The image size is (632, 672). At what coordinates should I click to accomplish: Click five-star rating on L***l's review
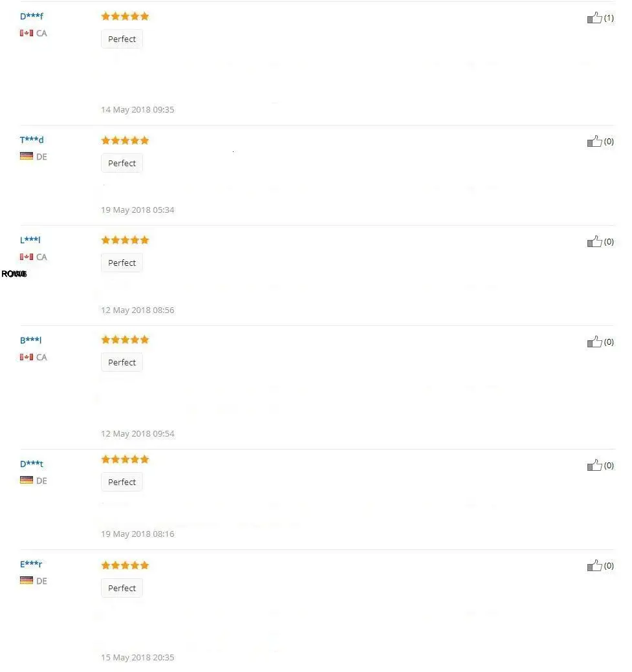(125, 240)
